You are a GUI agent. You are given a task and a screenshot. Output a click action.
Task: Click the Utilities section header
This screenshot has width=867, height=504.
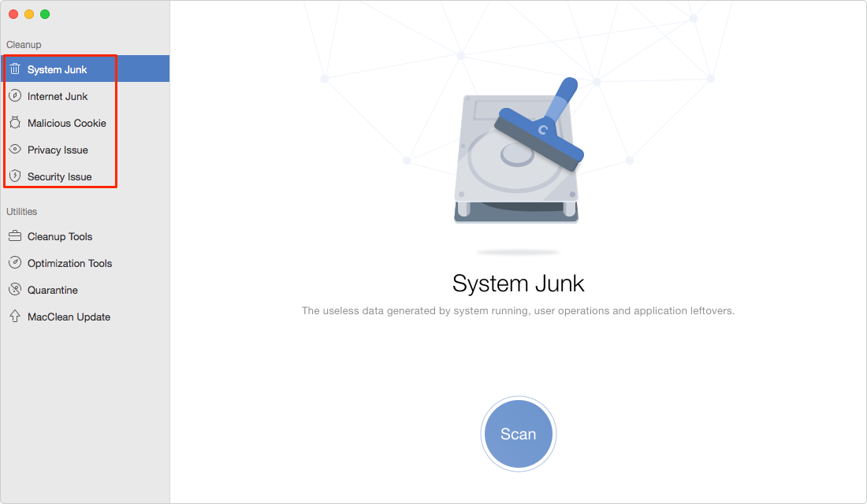[21, 212]
